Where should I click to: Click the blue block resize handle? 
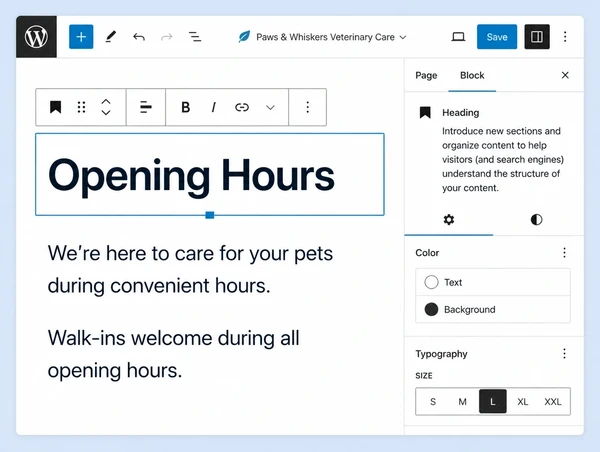pyautogui.click(x=210, y=215)
